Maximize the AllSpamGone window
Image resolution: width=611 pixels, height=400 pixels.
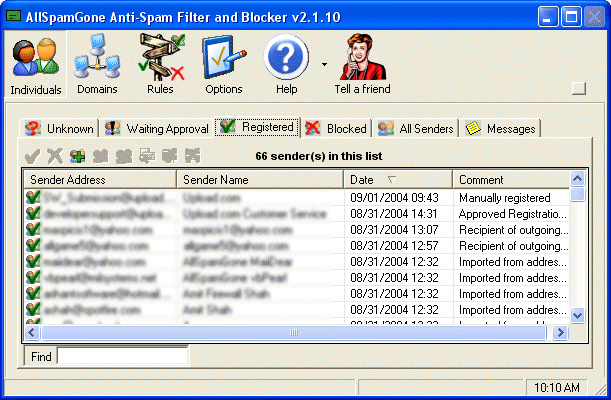(x=571, y=17)
